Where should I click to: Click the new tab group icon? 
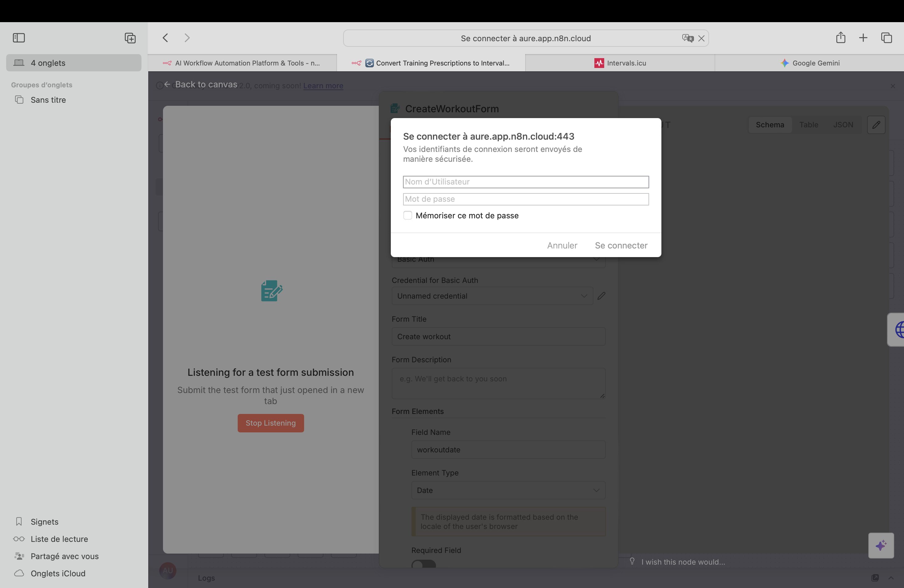tap(130, 38)
